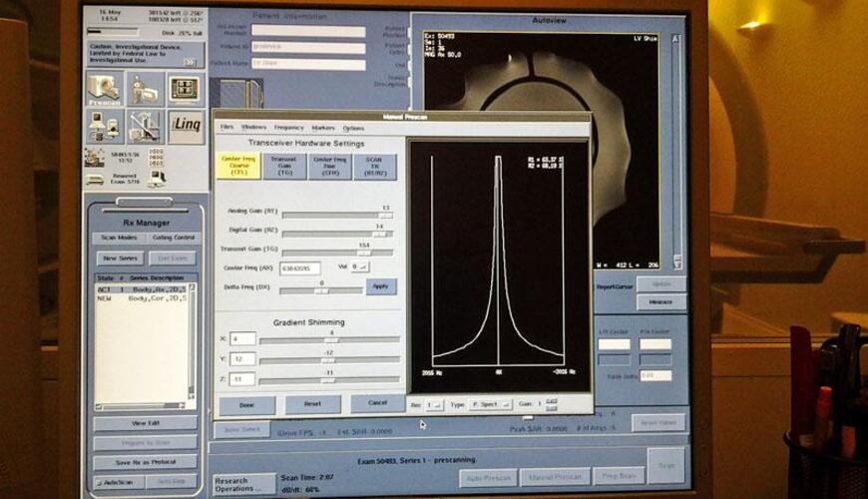Click the Save Series button

(241, 430)
